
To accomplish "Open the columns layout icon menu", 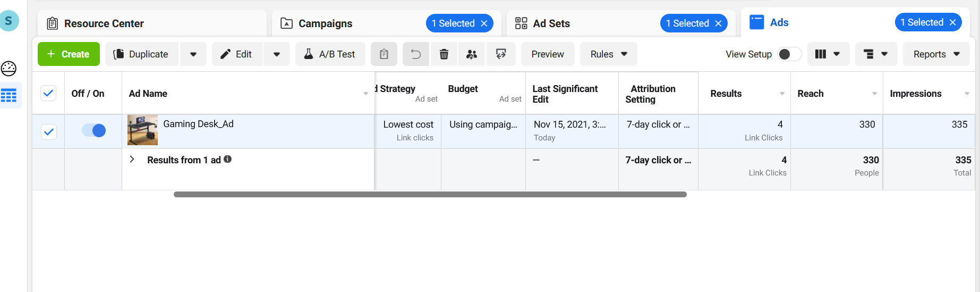I will click(x=828, y=54).
